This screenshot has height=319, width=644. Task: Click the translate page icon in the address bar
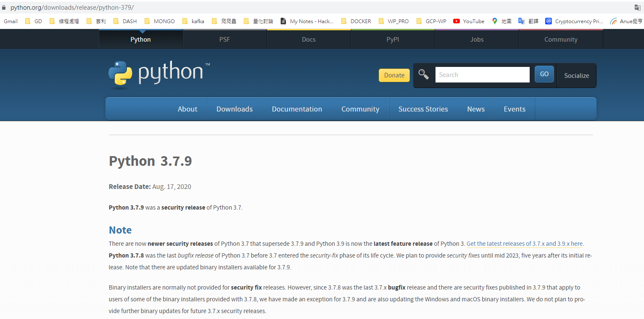637,8
